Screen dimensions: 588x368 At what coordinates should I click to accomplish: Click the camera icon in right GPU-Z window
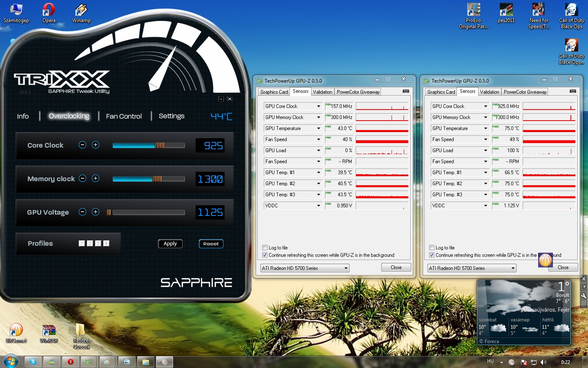[573, 91]
